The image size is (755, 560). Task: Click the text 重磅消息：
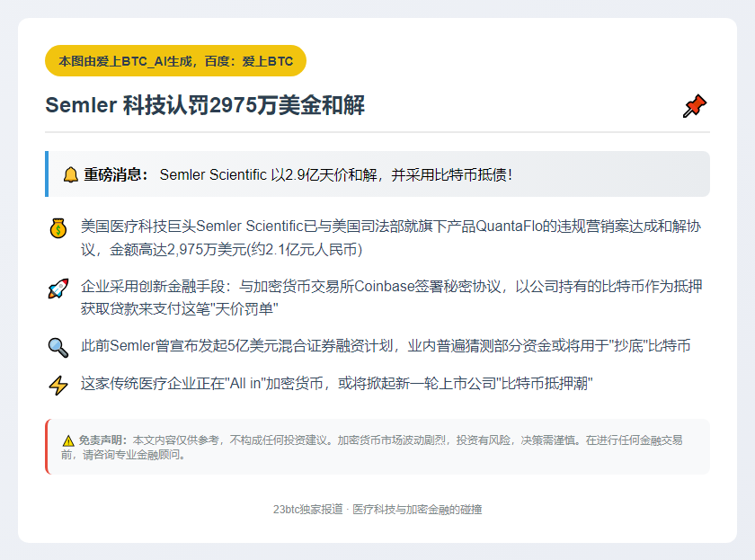tap(116, 174)
